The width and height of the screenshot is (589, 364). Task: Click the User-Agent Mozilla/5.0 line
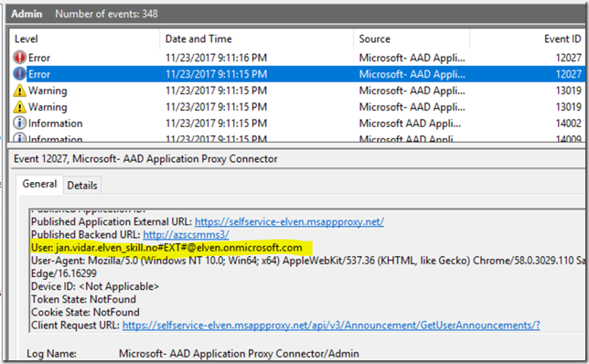tap(307, 261)
